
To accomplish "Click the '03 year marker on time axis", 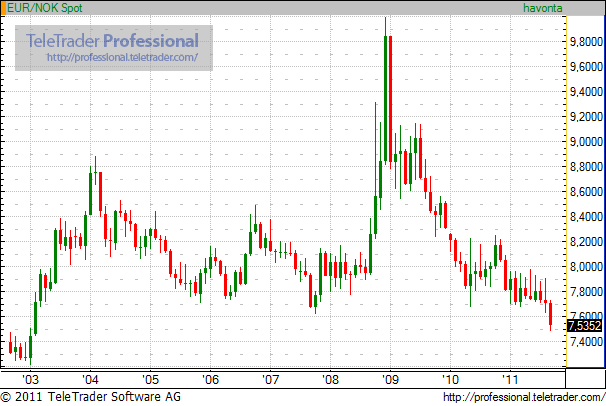I will (x=30, y=380).
